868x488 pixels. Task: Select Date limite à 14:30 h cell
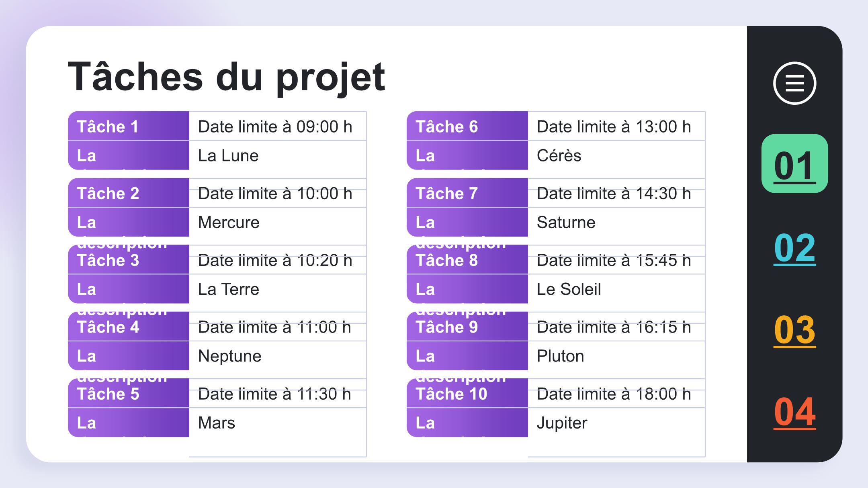coord(616,193)
